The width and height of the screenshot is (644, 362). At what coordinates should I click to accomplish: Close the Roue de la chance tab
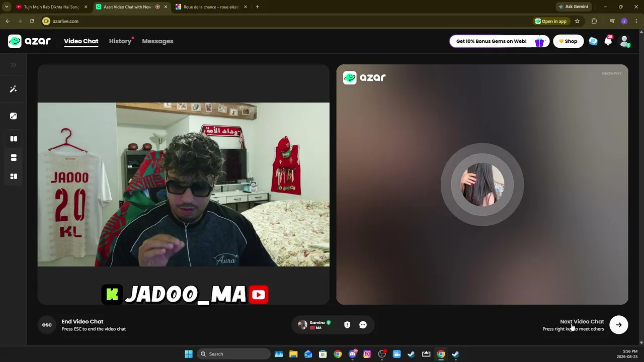[246, 7]
